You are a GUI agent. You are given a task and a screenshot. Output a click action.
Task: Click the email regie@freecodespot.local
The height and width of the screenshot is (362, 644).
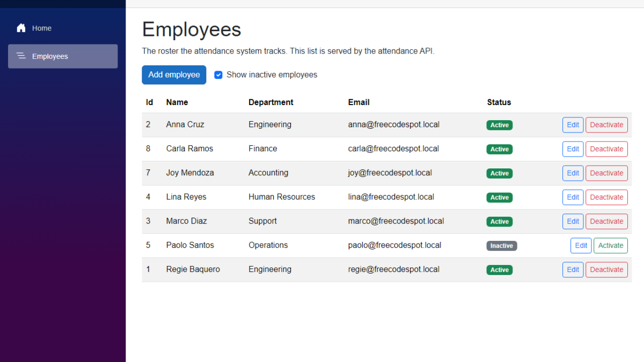(x=394, y=269)
